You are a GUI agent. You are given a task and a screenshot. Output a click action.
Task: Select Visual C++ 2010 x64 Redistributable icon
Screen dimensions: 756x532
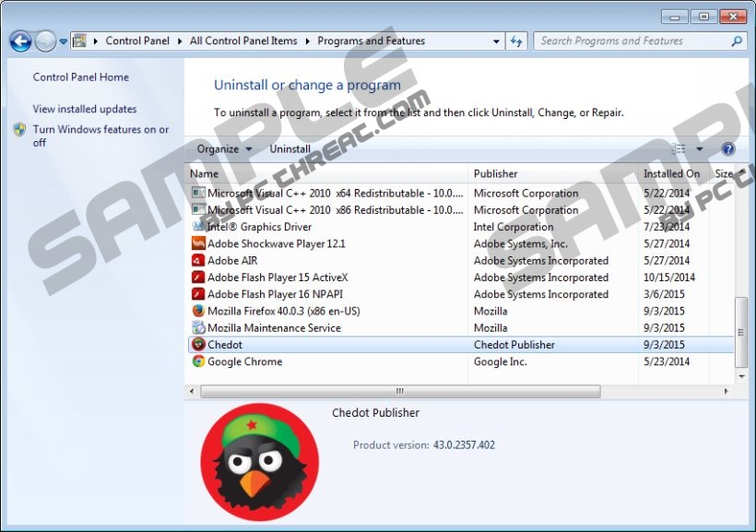pos(198,193)
